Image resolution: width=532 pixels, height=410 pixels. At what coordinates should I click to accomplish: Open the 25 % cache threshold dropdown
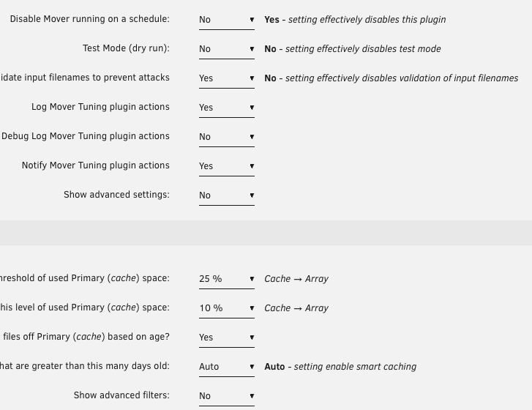pyautogui.click(x=227, y=279)
